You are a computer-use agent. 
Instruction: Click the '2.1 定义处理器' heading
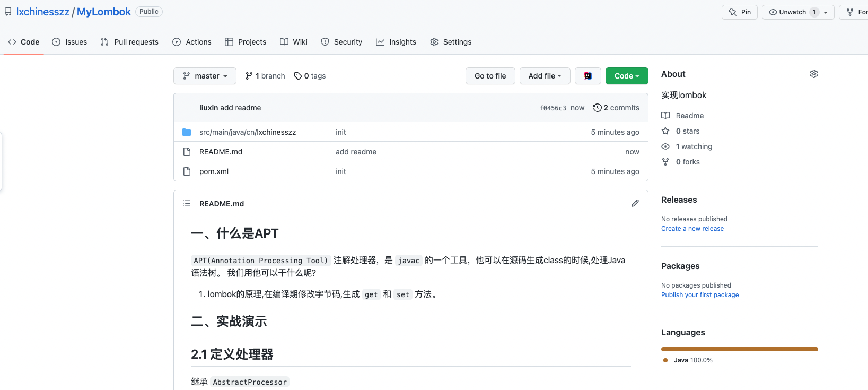click(232, 354)
